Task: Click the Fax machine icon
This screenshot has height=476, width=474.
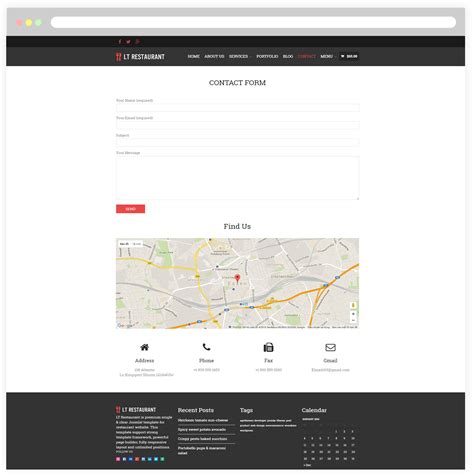Action: point(268,347)
